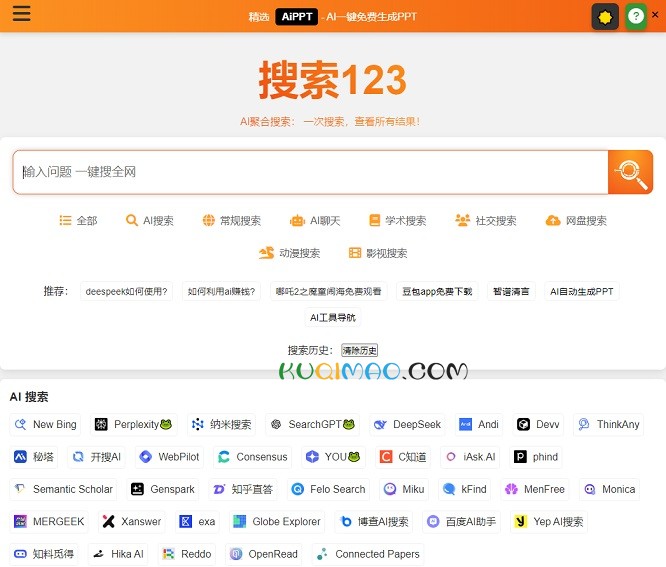Open Connected Papers engine
The image size is (666, 567).
pos(367,554)
